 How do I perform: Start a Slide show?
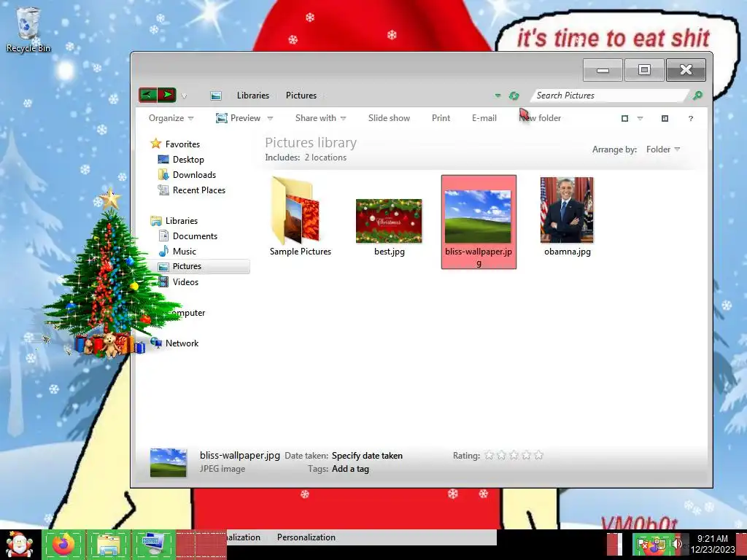[x=389, y=118]
